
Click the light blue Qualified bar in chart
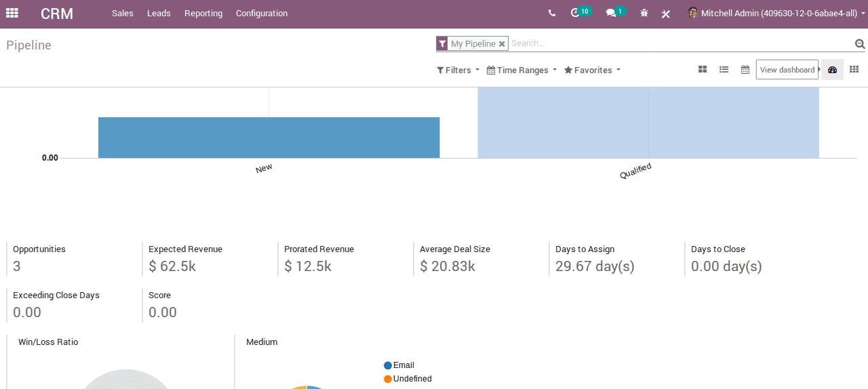(648, 123)
